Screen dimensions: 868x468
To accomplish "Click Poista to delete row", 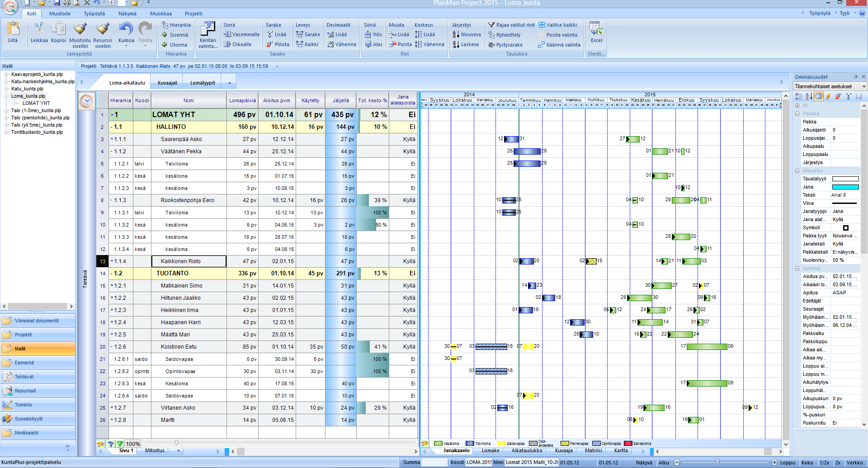I will [x=401, y=44].
